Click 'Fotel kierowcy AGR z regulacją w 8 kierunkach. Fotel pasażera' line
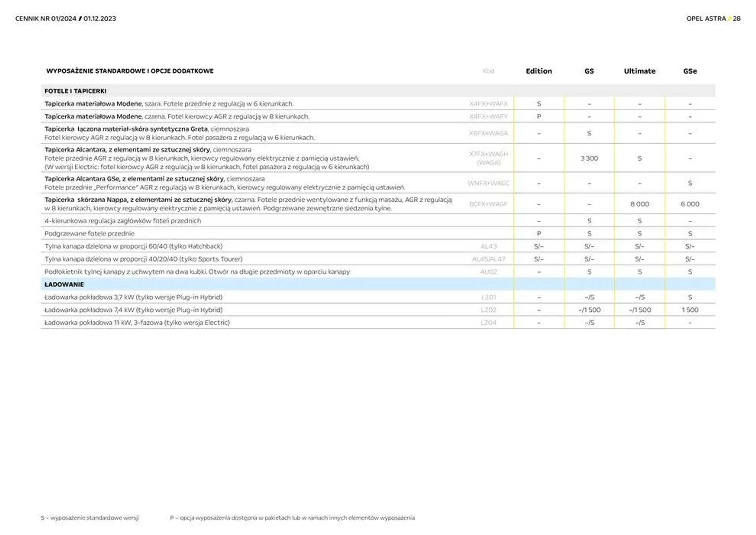 tap(180, 137)
